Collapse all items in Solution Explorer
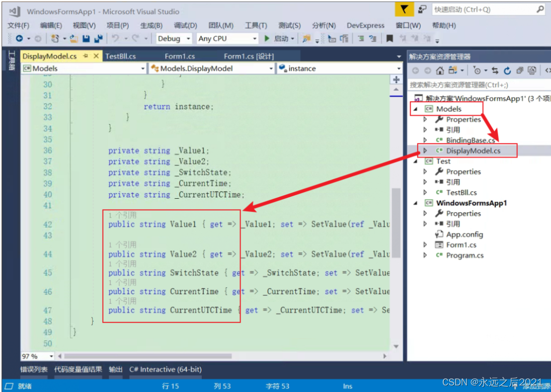 click(519, 71)
